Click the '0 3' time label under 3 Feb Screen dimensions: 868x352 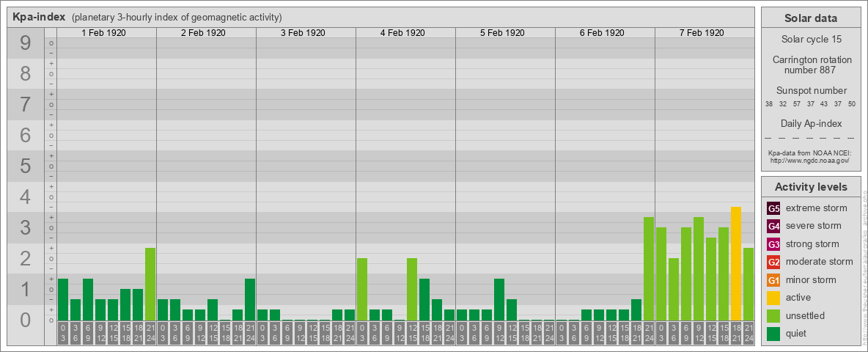click(x=262, y=333)
